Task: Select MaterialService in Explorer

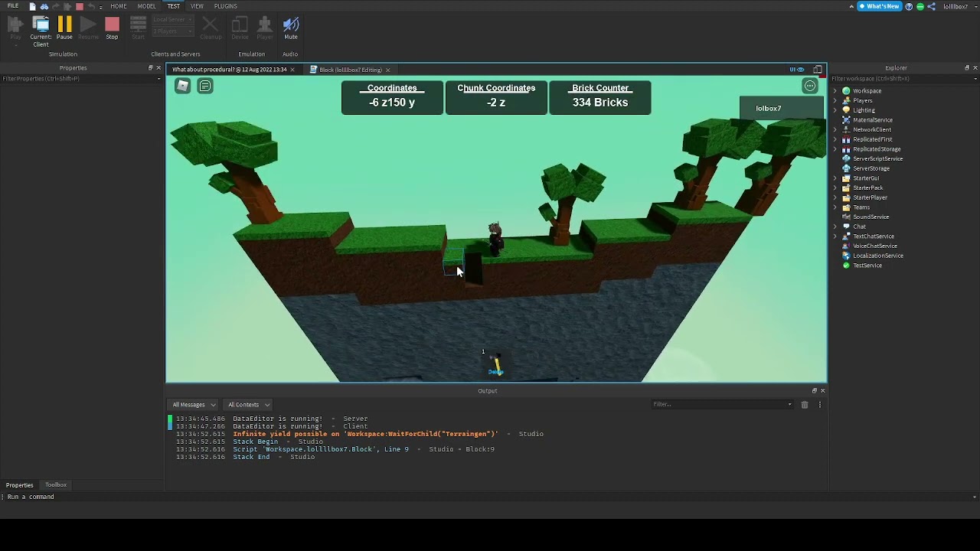Action: [872, 120]
